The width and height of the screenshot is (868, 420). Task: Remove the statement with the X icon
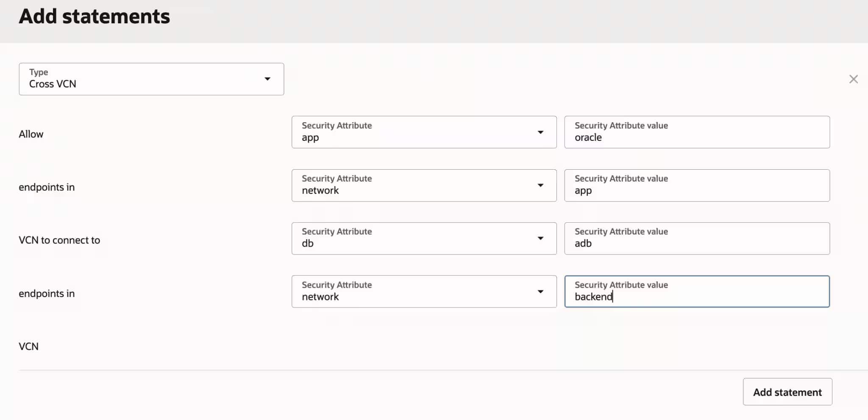[853, 79]
